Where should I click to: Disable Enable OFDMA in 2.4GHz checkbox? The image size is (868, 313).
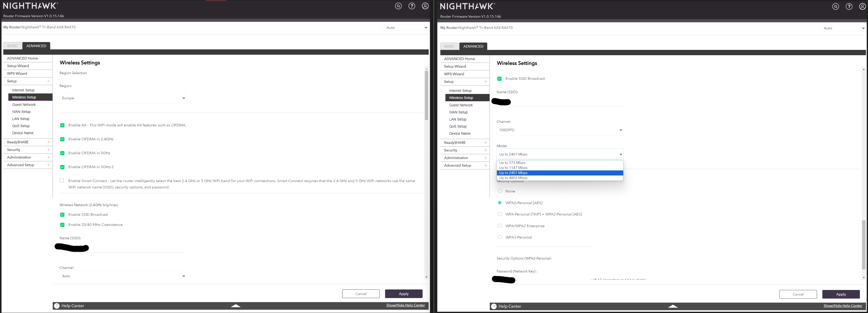point(62,139)
